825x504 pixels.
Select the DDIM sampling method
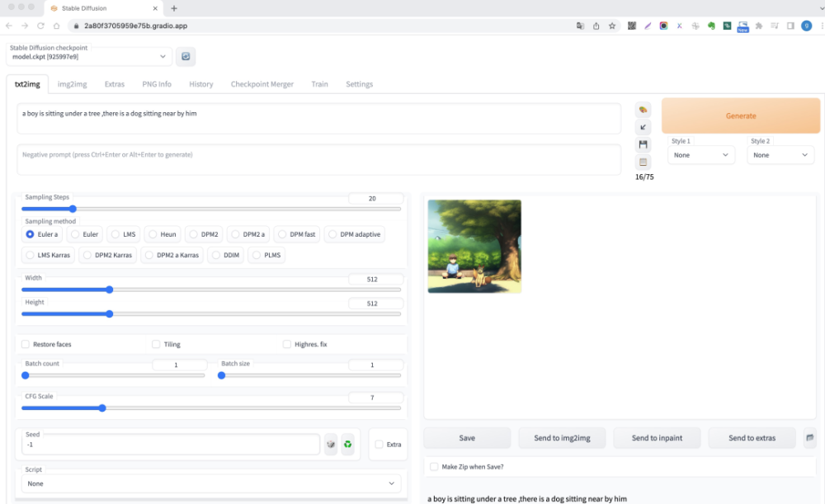(x=226, y=255)
